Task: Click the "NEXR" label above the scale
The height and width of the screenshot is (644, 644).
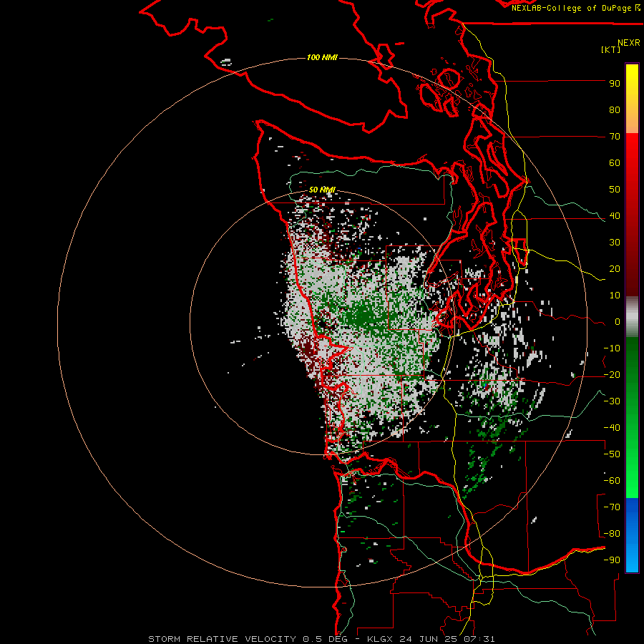Action: coord(628,43)
